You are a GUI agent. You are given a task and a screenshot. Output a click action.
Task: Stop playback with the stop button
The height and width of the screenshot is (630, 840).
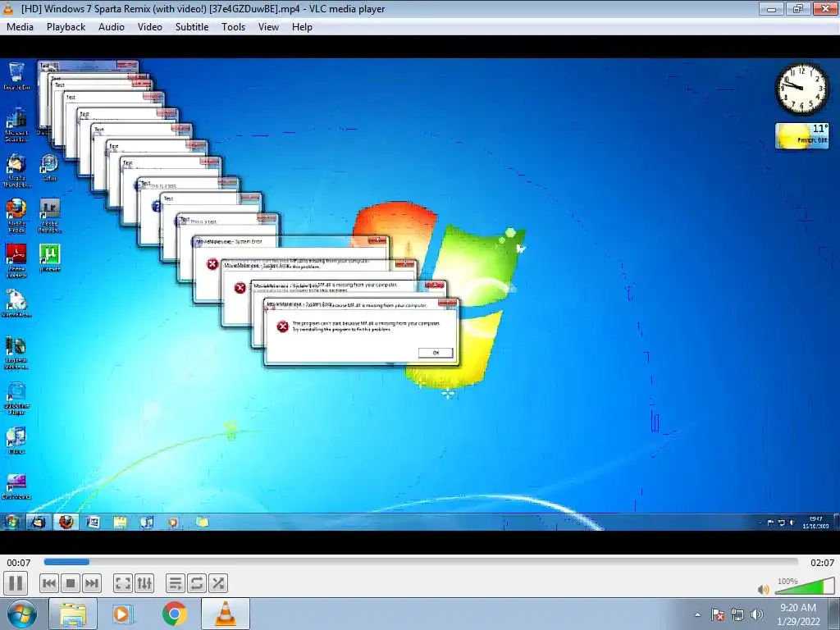71,583
